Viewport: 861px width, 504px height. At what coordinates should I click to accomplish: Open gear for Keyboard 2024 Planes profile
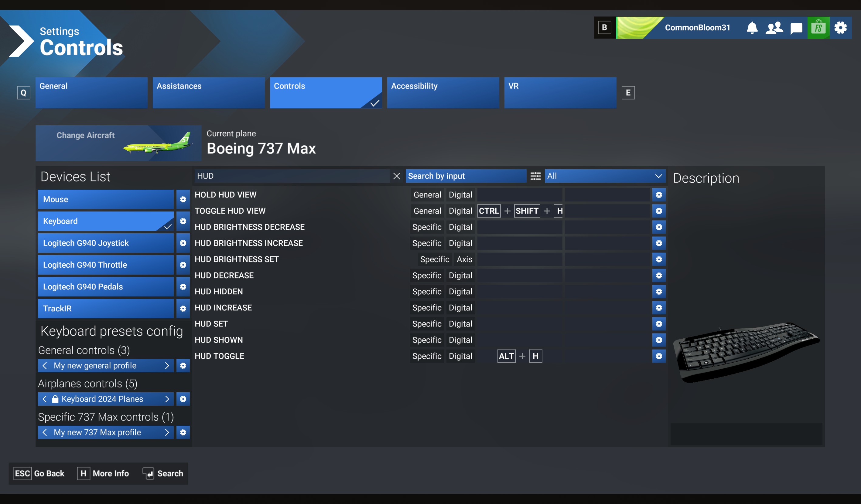click(x=183, y=399)
